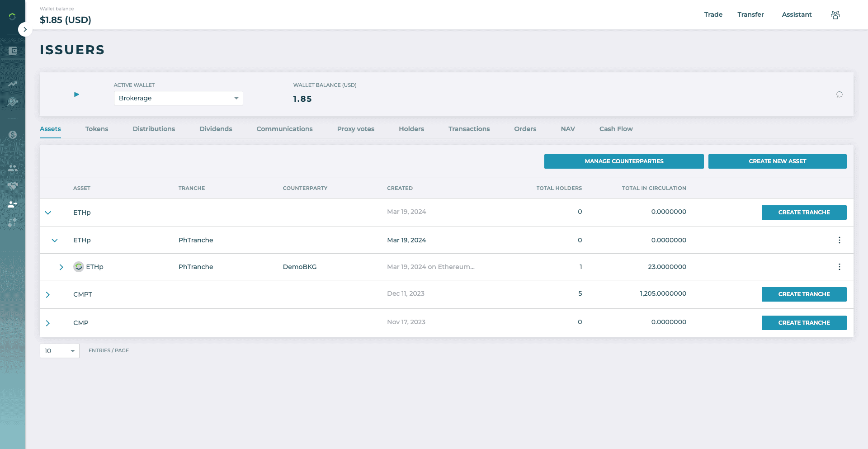Click the CMPT asset name

(83, 294)
